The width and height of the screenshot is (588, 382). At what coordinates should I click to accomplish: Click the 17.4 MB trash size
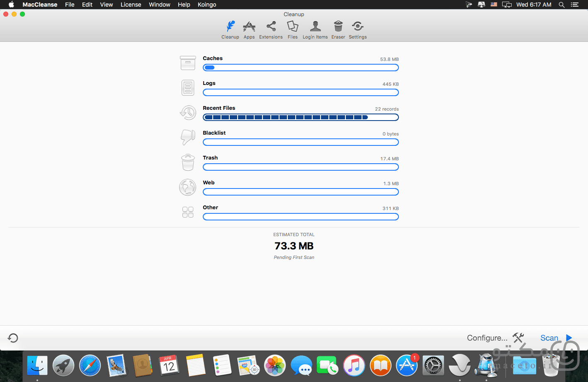click(x=389, y=159)
